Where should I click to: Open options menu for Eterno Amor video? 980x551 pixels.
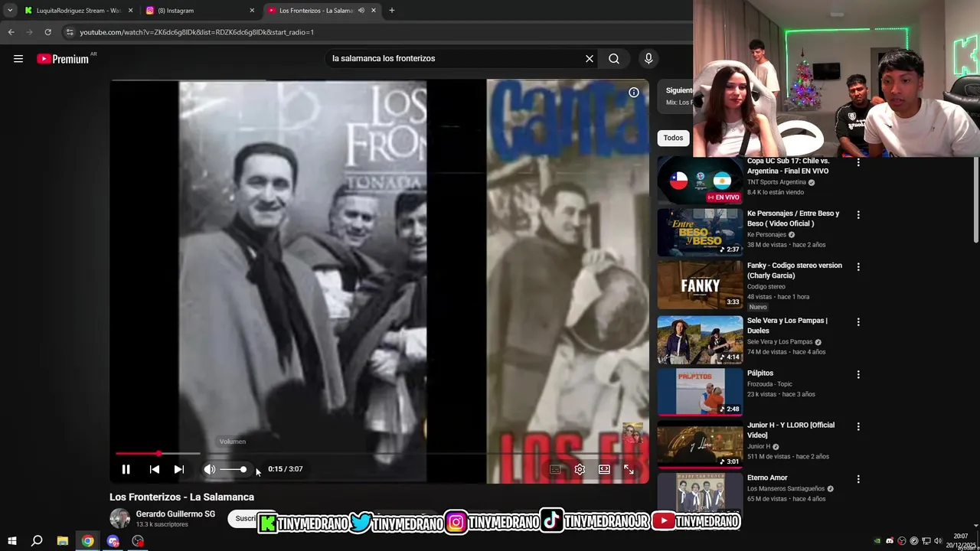(858, 479)
